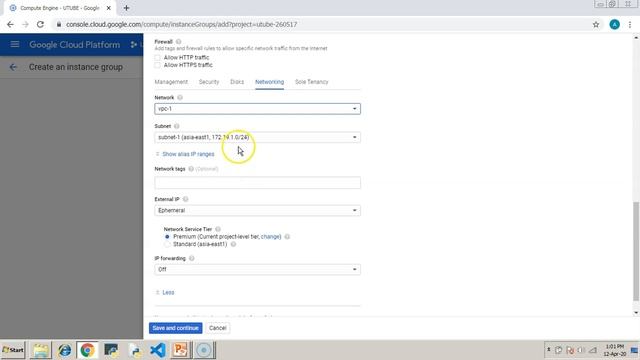Image resolution: width=640 pixels, height=360 pixels.
Task: Close the Compute Engine browser tab
Action: click(109, 8)
